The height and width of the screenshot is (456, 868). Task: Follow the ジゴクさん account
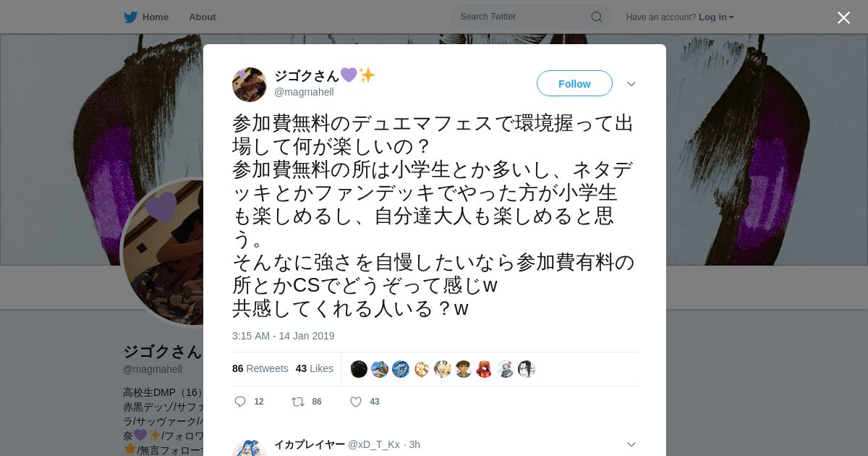[x=574, y=83]
